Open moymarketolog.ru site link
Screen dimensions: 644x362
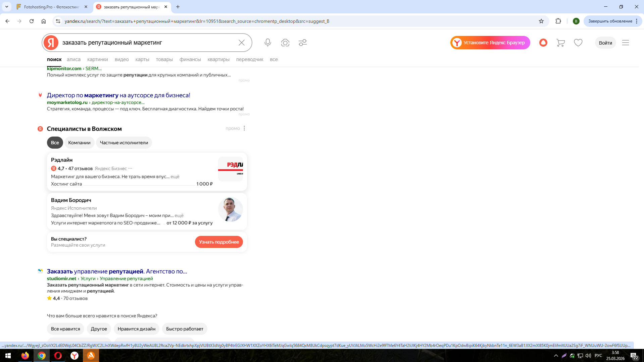click(67, 102)
